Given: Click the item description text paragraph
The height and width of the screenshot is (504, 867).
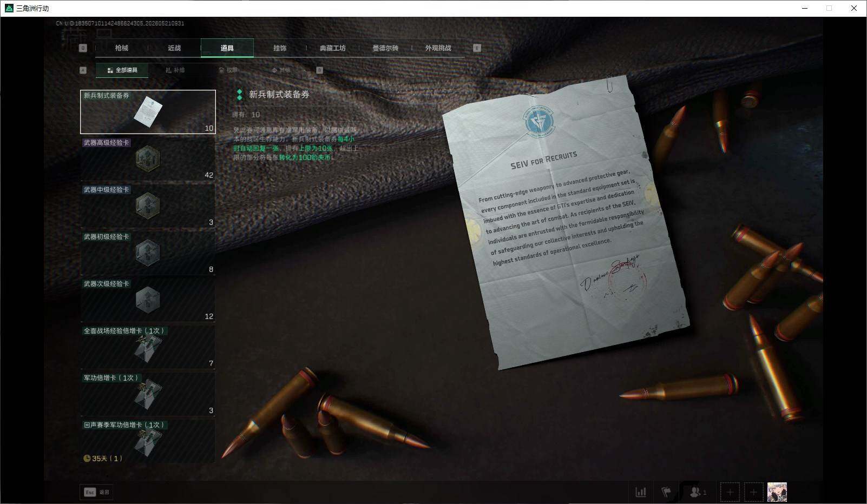Looking at the screenshot, I should [x=295, y=143].
